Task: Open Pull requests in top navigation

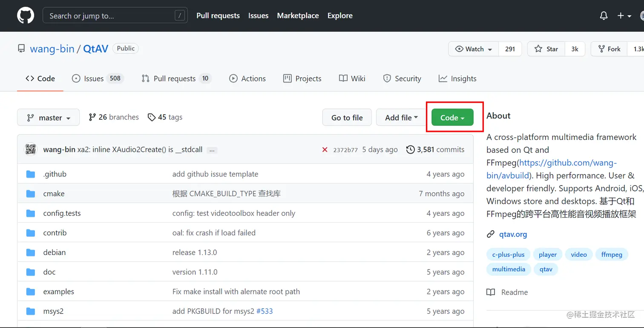Action: [x=218, y=16]
